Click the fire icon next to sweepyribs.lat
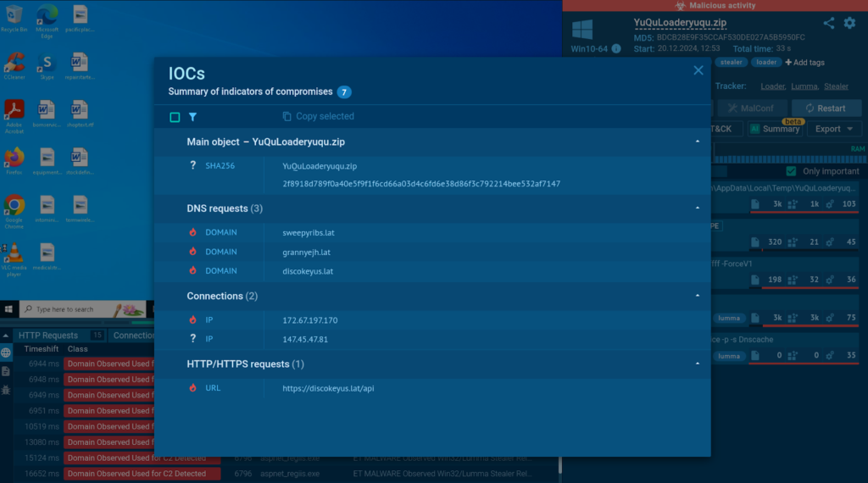Image resolution: width=868 pixels, height=483 pixels. (193, 232)
